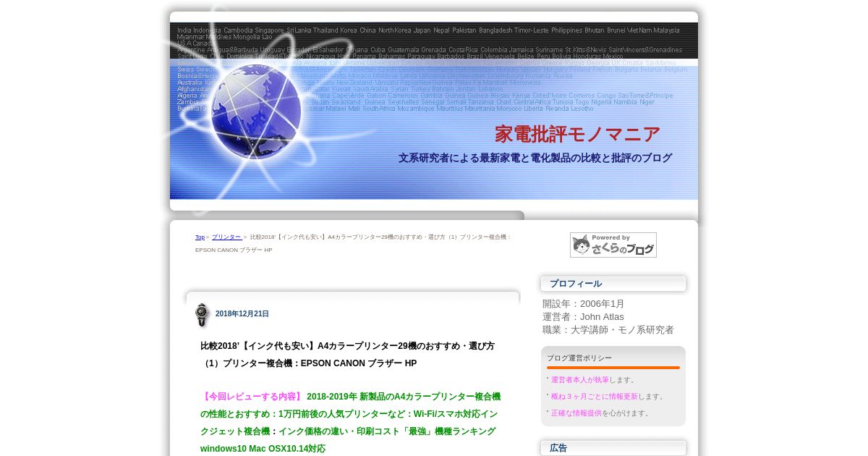Click the post date 2018年12月21日
This screenshot has height=456, width=868.
click(x=242, y=314)
